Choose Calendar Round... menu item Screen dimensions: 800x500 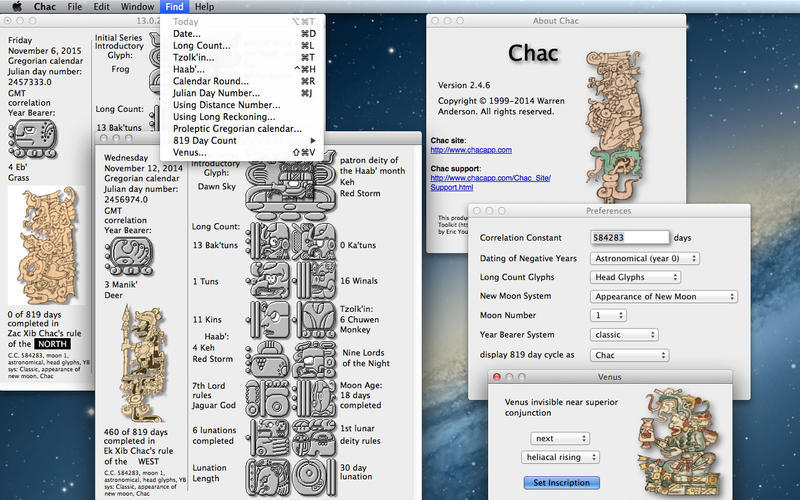click(243, 81)
